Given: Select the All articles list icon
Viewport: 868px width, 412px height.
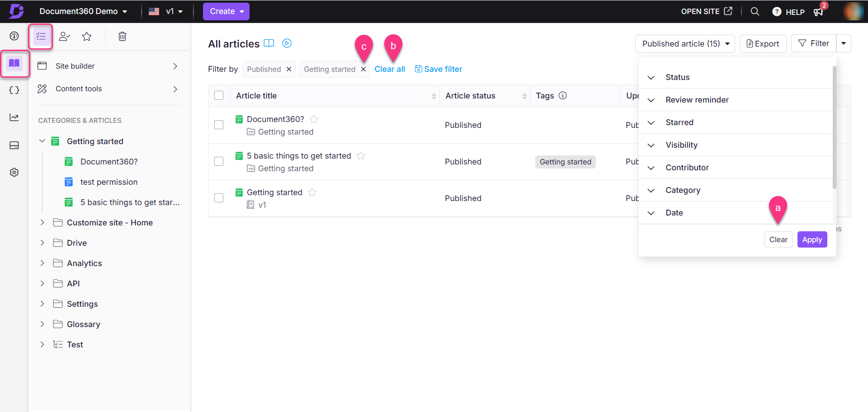Looking at the screenshot, I should tap(41, 37).
